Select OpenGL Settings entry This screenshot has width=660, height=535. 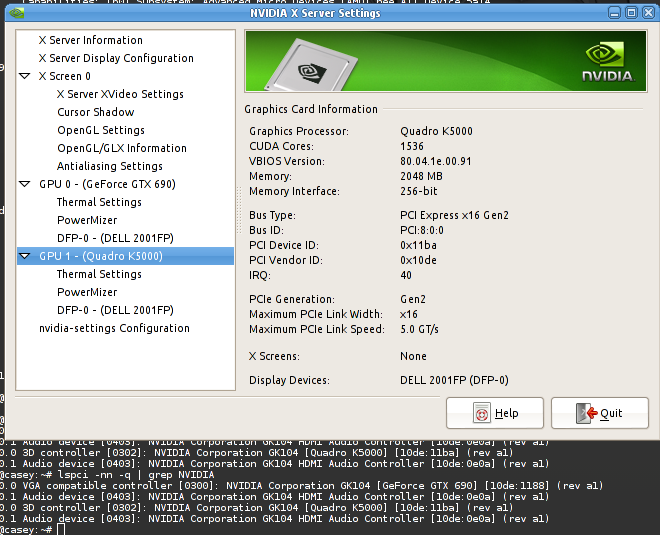pyautogui.click(x=101, y=130)
